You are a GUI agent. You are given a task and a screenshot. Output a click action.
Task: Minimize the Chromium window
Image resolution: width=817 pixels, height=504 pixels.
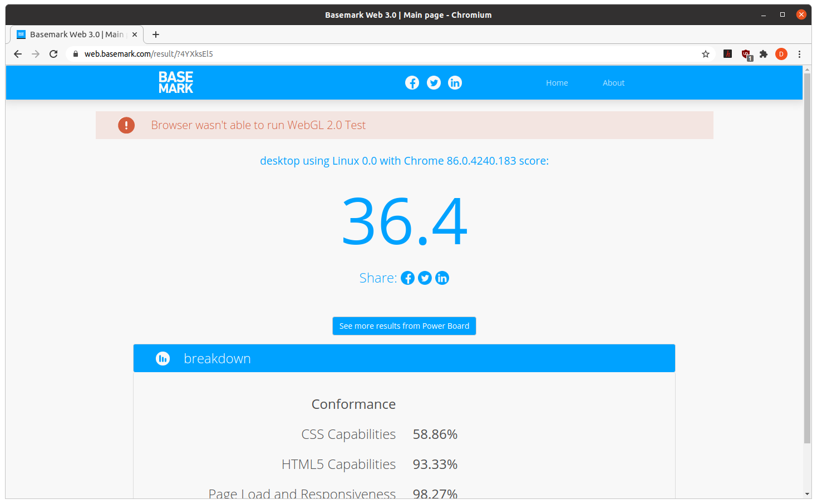pyautogui.click(x=764, y=15)
